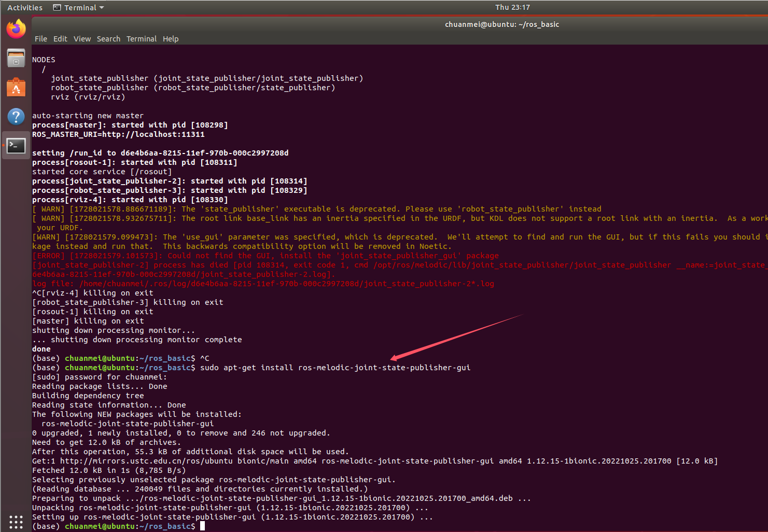
Task: Open Ubuntu Software from the dock
Action: 16,87
